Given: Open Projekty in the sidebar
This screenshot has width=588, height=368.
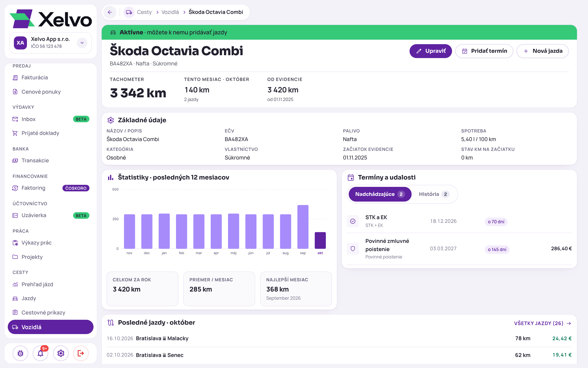Looking at the screenshot, I should coord(51,257).
